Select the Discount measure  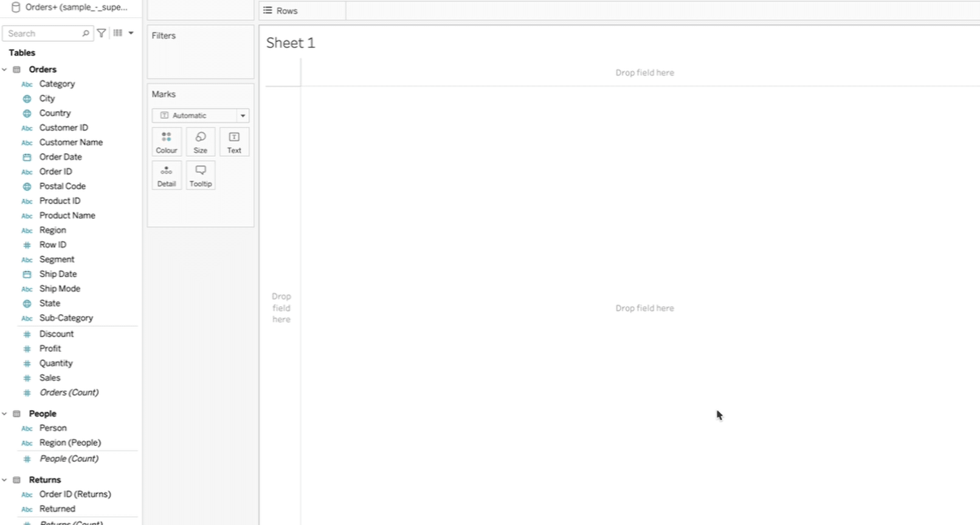[57, 334]
